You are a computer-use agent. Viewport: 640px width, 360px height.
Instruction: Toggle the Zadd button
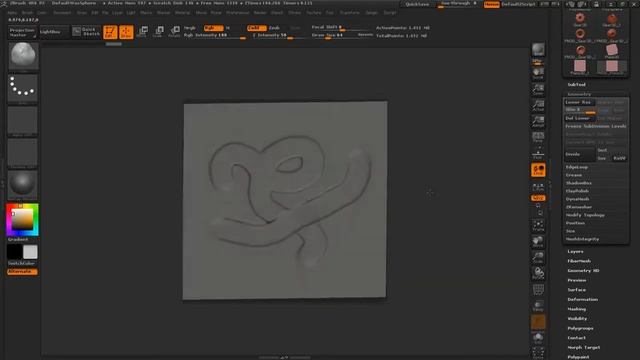(257, 28)
